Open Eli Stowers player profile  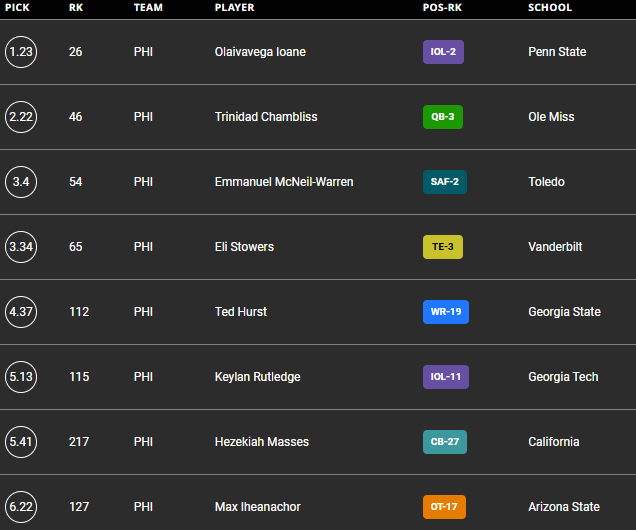click(x=244, y=247)
